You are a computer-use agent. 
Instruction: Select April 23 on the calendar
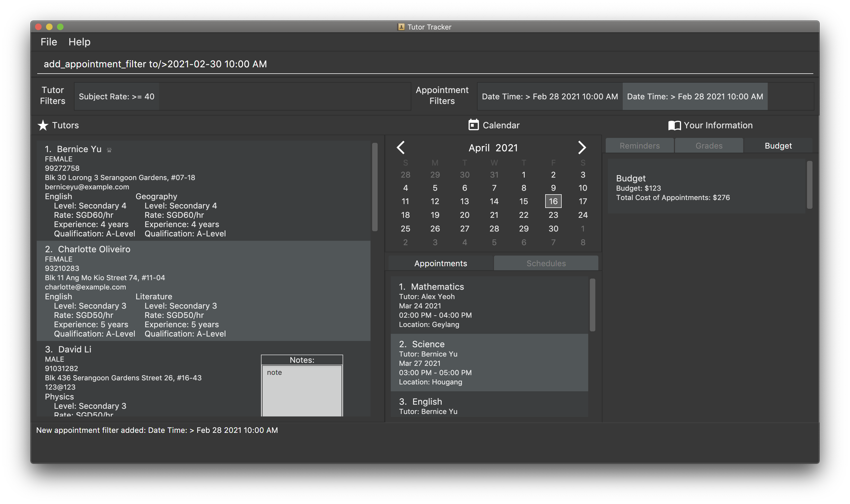click(x=553, y=215)
